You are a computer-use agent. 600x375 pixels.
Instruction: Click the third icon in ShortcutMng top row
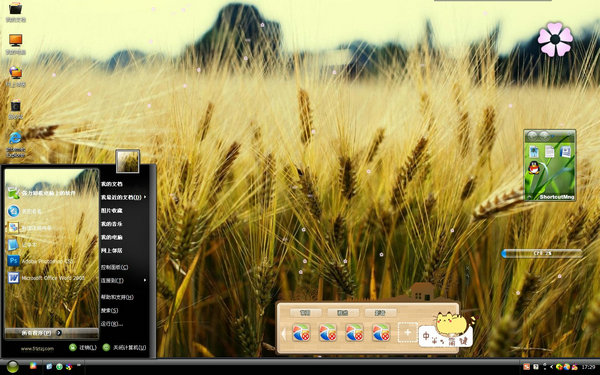[566, 152]
